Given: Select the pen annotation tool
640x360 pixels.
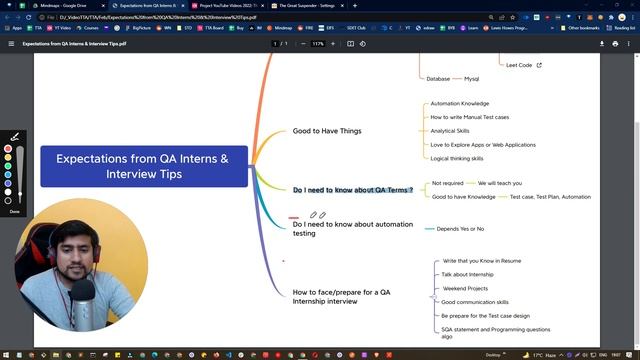Looking at the screenshot, I should [x=15, y=137].
